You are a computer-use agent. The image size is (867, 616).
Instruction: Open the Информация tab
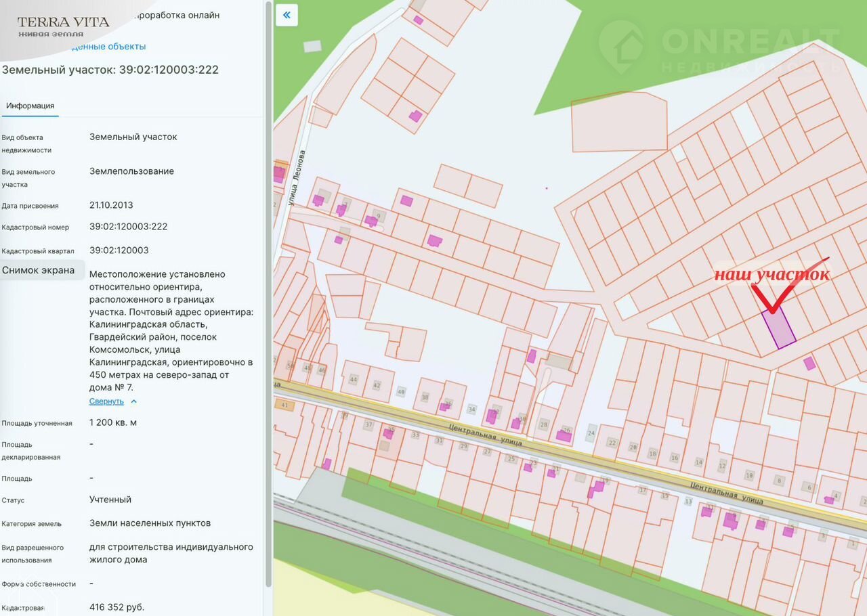(30, 106)
